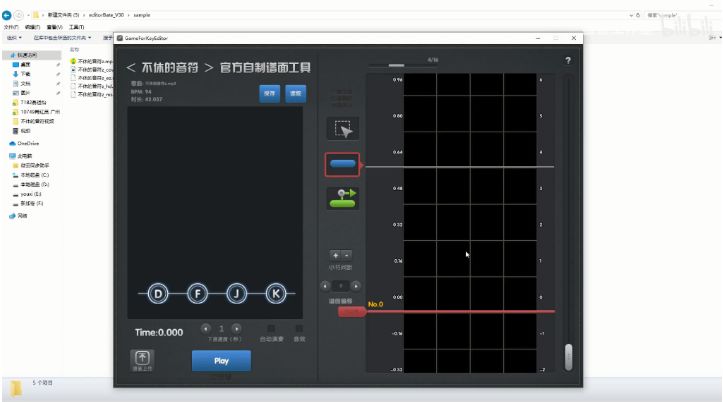723x402 pixels.
Task: Select the blue single note tool
Action: pos(343,165)
